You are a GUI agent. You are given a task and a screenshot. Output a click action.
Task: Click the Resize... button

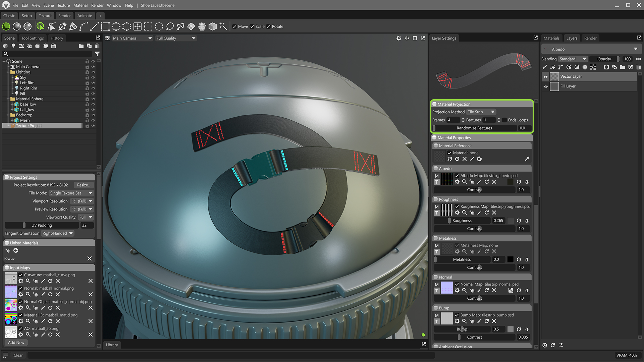tap(84, 185)
